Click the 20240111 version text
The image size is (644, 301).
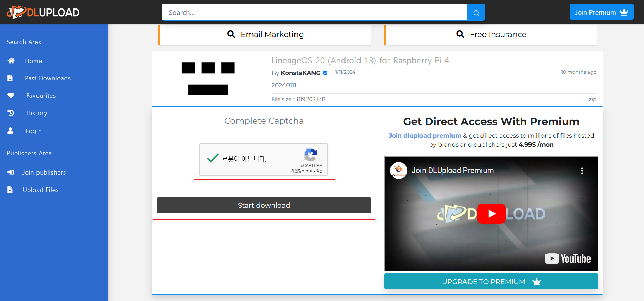(284, 85)
